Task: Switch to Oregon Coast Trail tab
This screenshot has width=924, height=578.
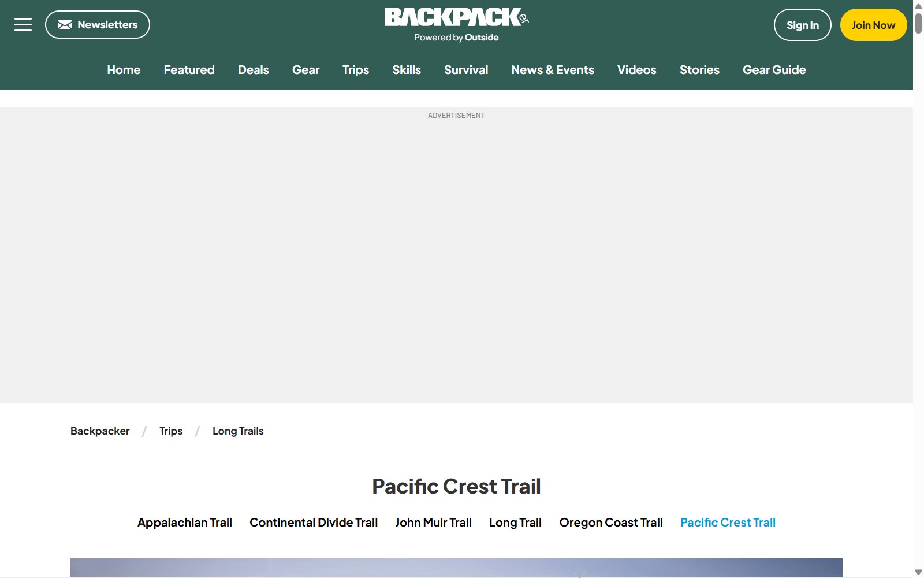Action: pyautogui.click(x=611, y=523)
